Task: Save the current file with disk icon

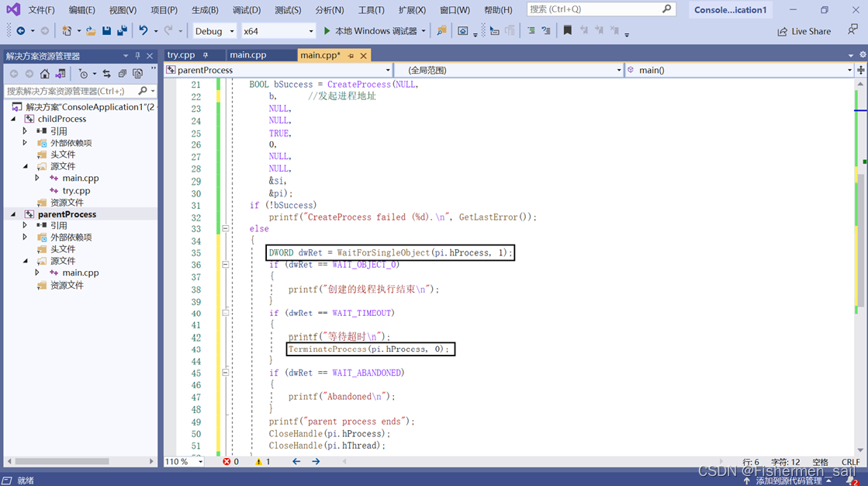Action: (x=106, y=31)
